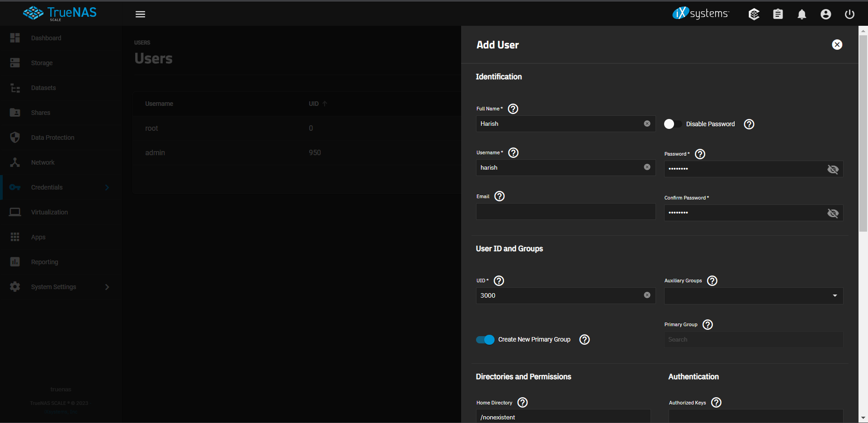Open Apps in sidebar
Image resolution: width=868 pixels, height=423 pixels.
[61, 237]
